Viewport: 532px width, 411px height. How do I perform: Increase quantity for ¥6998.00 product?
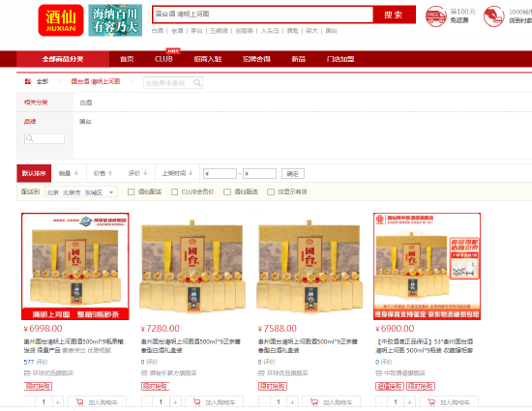58,402
